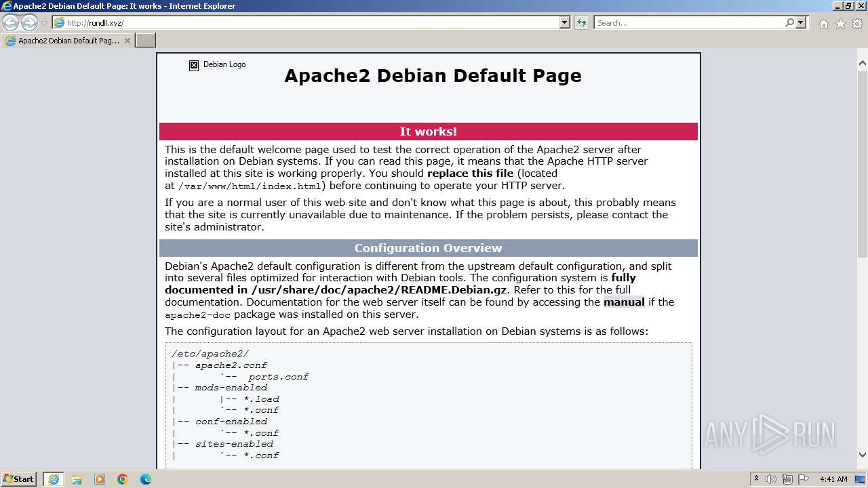Open the manual link

(624, 302)
